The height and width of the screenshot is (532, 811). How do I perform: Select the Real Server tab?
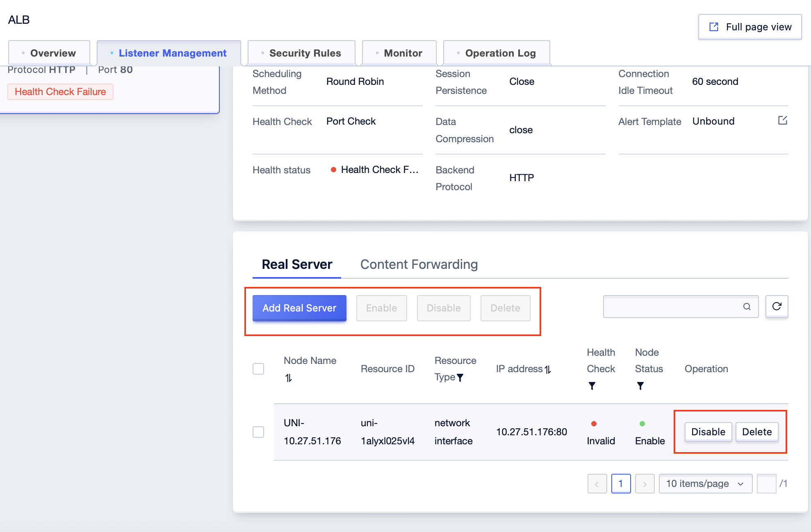pos(297,264)
